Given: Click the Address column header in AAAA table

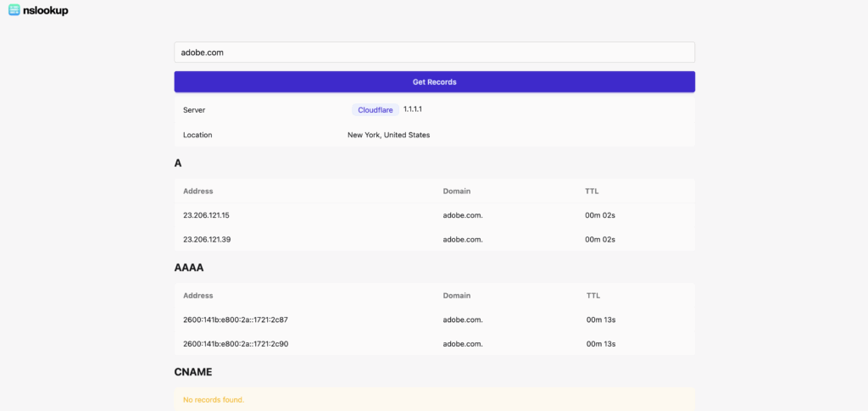Looking at the screenshot, I should point(198,296).
